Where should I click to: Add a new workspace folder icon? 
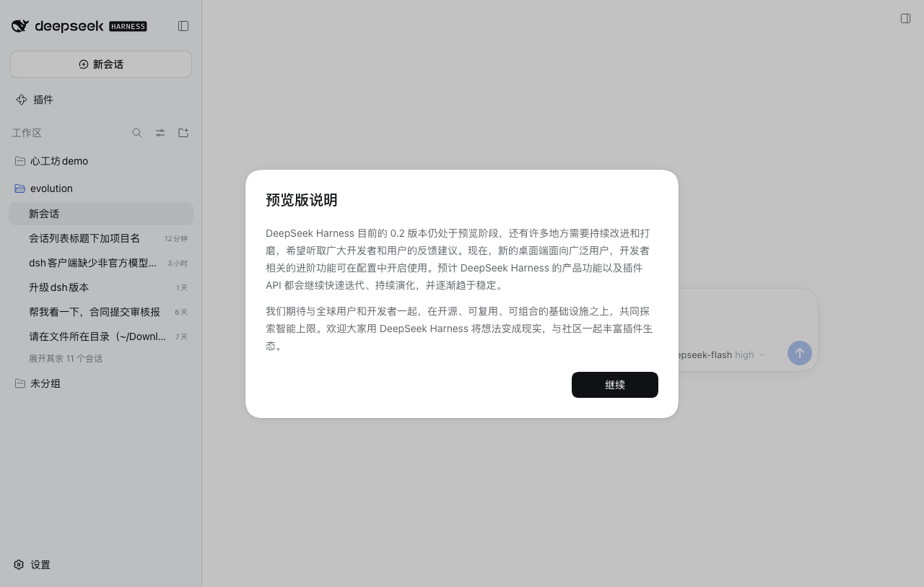point(183,133)
